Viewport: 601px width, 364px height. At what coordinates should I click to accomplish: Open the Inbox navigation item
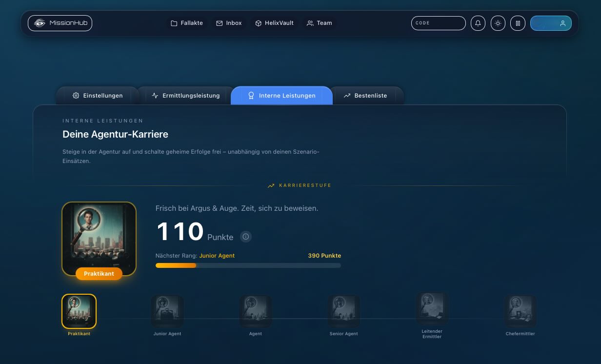click(x=229, y=23)
